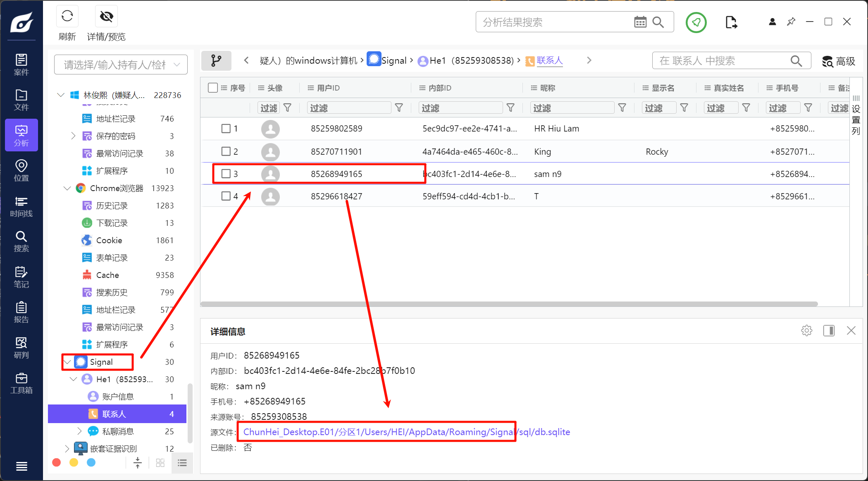Check the checkbox for row 3
This screenshot has height=481, width=868.
pyautogui.click(x=226, y=174)
